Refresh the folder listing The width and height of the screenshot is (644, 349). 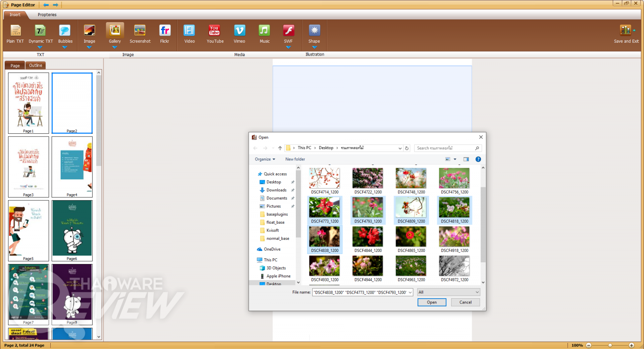pyautogui.click(x=407, y=148)
